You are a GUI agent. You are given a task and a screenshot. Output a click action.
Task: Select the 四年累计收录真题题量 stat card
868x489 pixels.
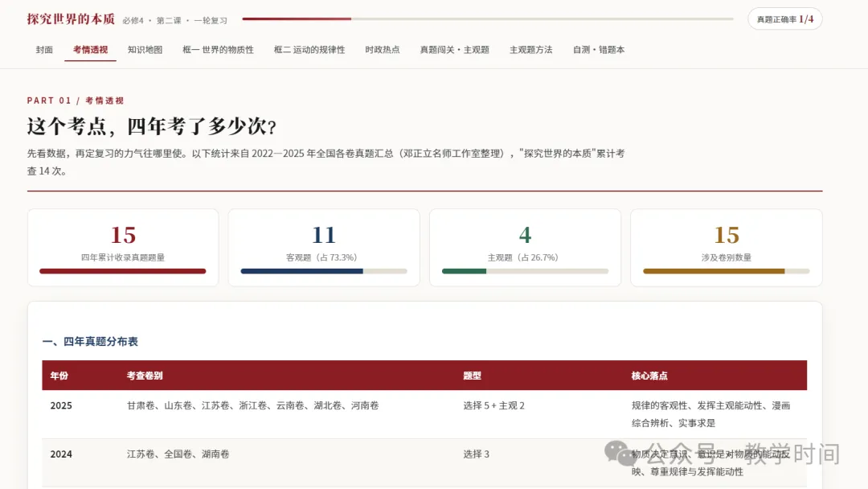coord(123,248)
